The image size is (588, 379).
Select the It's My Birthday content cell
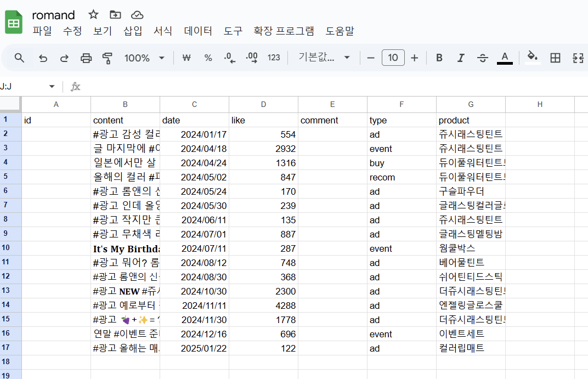tap(125, 248)
